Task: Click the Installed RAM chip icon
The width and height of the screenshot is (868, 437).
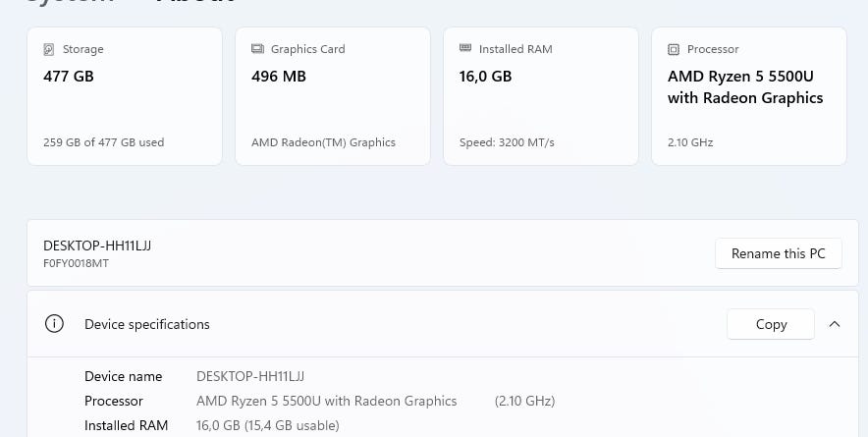Action: (465, 49)
